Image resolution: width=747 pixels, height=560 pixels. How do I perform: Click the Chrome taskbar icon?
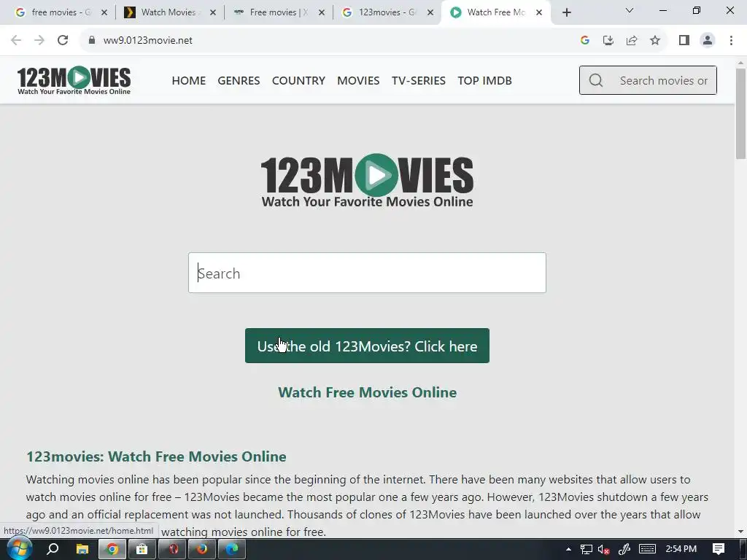(x=112, y=549)
